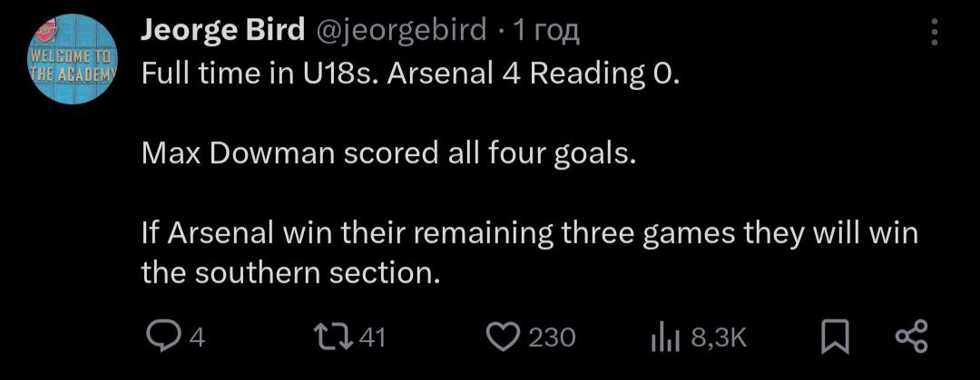Open the tweet via '1 год' timestamp
980x380 pixels.
(x=546, y=31)
